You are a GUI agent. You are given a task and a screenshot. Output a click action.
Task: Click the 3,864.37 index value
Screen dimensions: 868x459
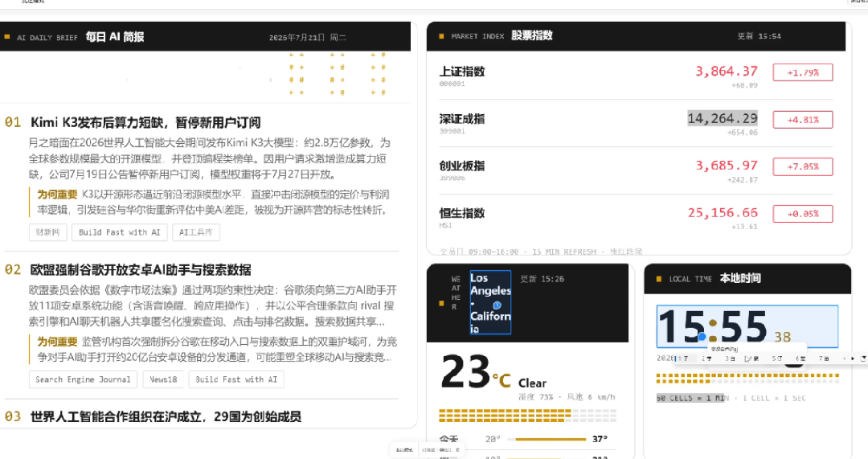[727, 72]
